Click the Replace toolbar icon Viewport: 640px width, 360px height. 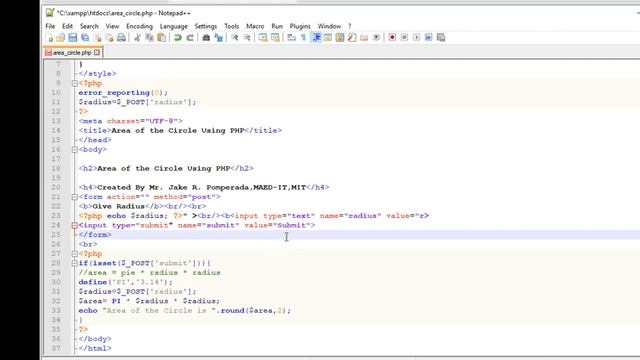(218, 38)
